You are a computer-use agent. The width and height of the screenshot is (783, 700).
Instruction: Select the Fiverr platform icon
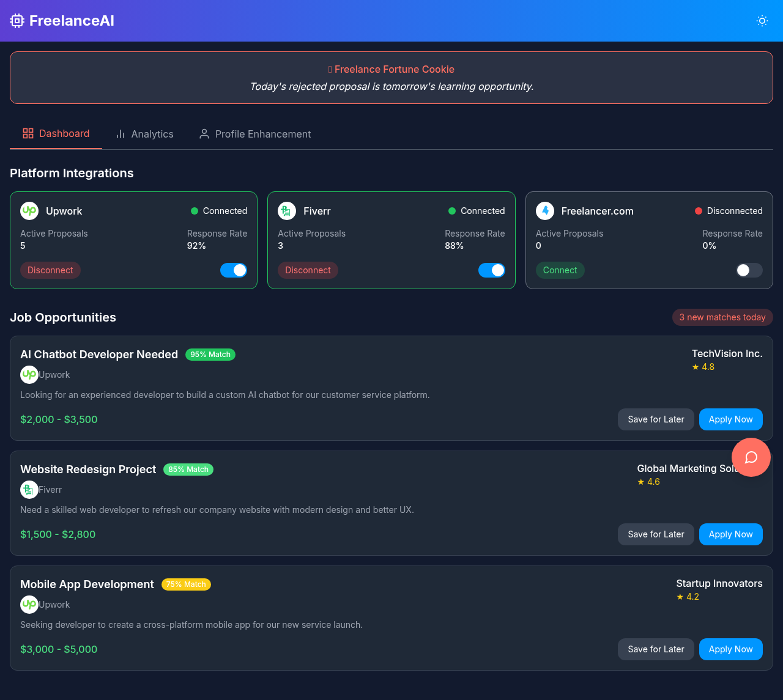[286, 211]
